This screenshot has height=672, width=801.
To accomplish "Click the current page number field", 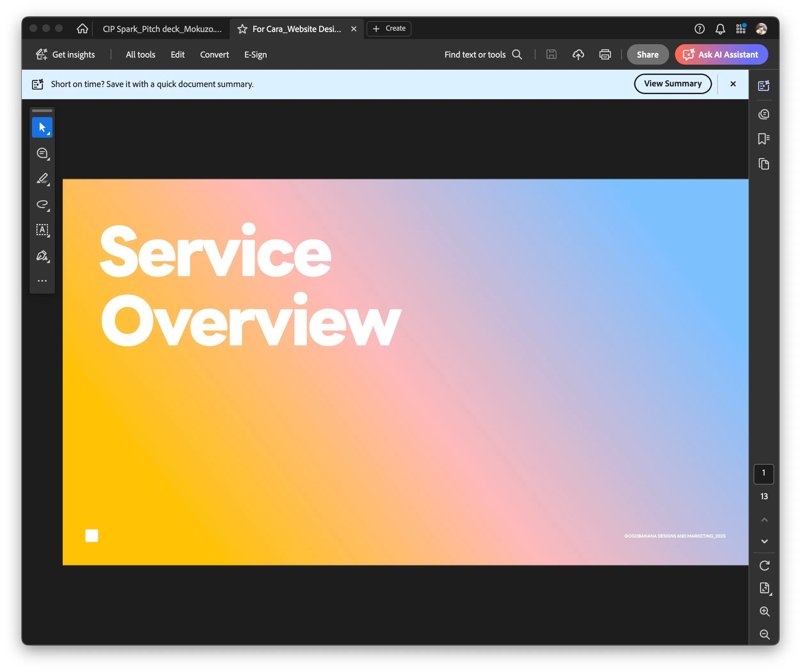I will (764, 473).
